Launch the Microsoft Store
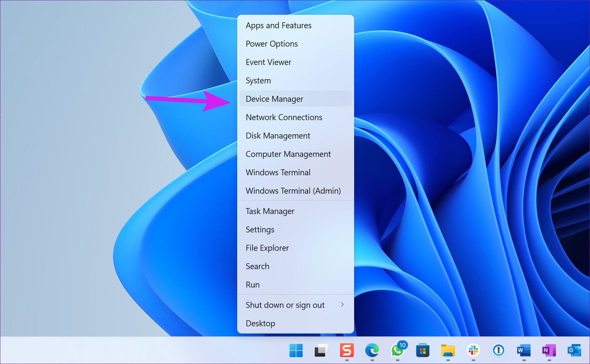The width and height of the screenshot is (590, 364). pos(423,351)
